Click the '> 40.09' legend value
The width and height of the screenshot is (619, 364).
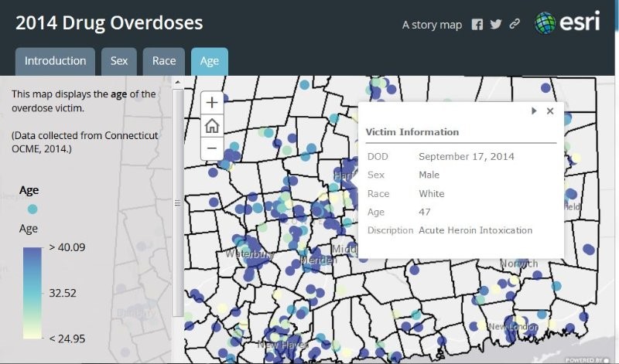[x=67, y=247]
